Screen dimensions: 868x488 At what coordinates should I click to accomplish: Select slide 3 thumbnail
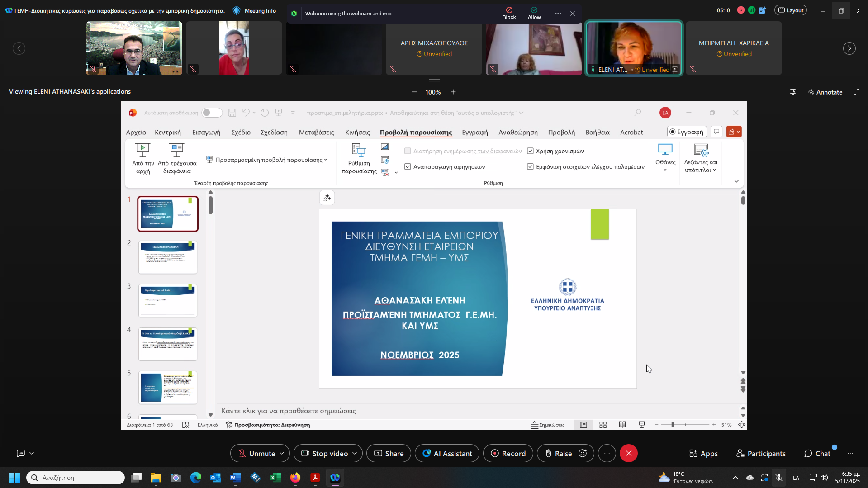pyautogui.click(x=167, y=300)
